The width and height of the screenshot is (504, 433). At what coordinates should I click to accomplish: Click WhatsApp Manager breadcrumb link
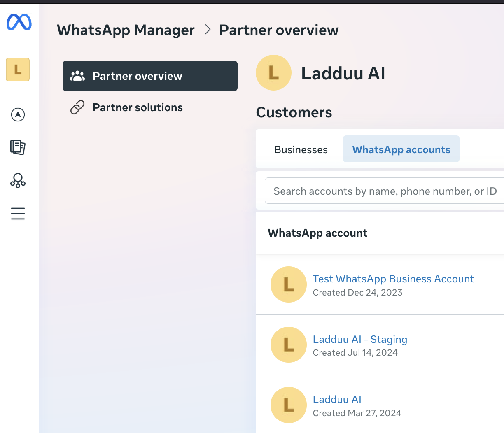point(126,30)
